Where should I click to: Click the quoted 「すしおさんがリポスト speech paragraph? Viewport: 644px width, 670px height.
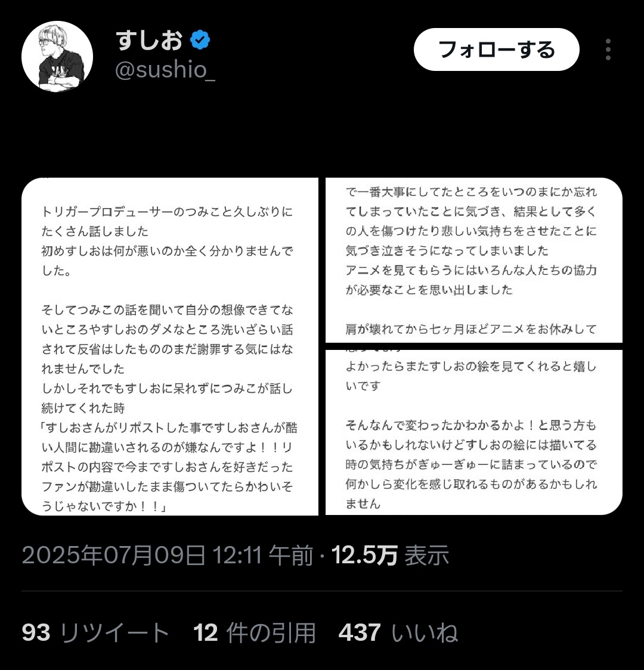click(x=169, y=467)
